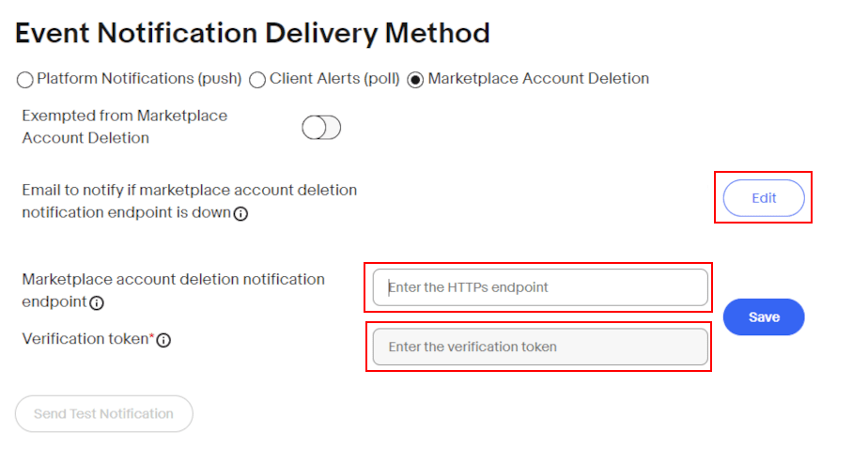868x463 pixels.
Task: Click the Exempted from Marketplace Account Deletion text
Action: pyautogui.click(x=125, y=127)
